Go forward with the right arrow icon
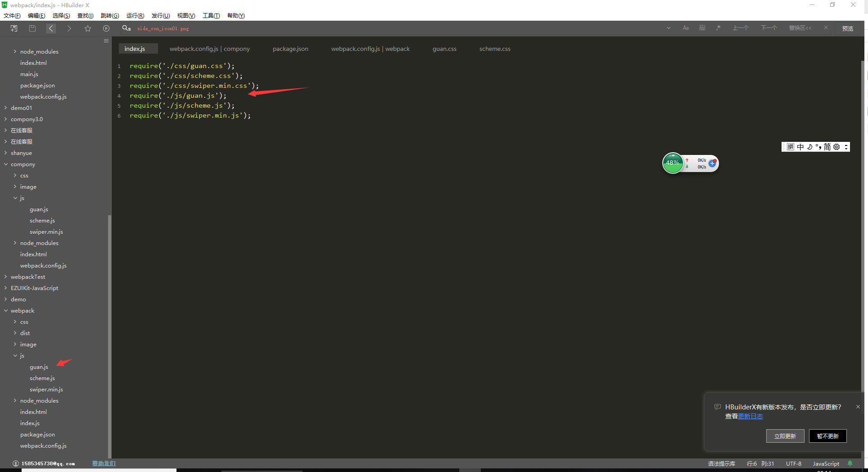 69,28
